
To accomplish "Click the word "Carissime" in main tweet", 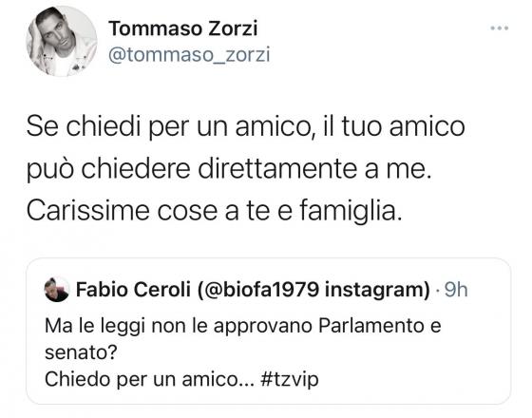I will tap(87, 211).
